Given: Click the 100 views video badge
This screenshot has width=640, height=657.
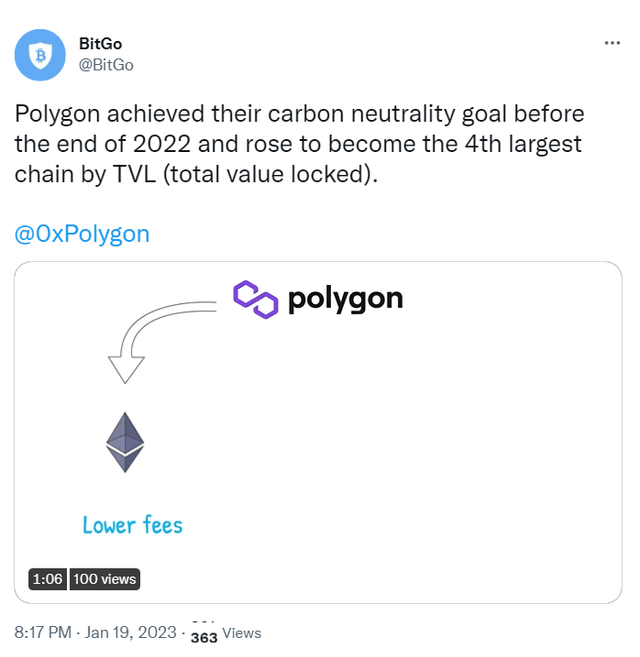Looking at the screenshot, I should coord(105,578).
